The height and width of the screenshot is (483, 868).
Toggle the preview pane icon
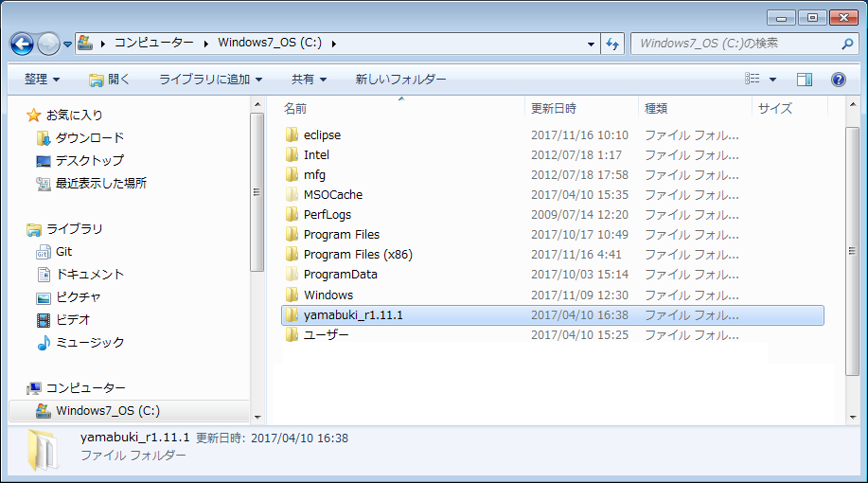(x=805, y=80)
